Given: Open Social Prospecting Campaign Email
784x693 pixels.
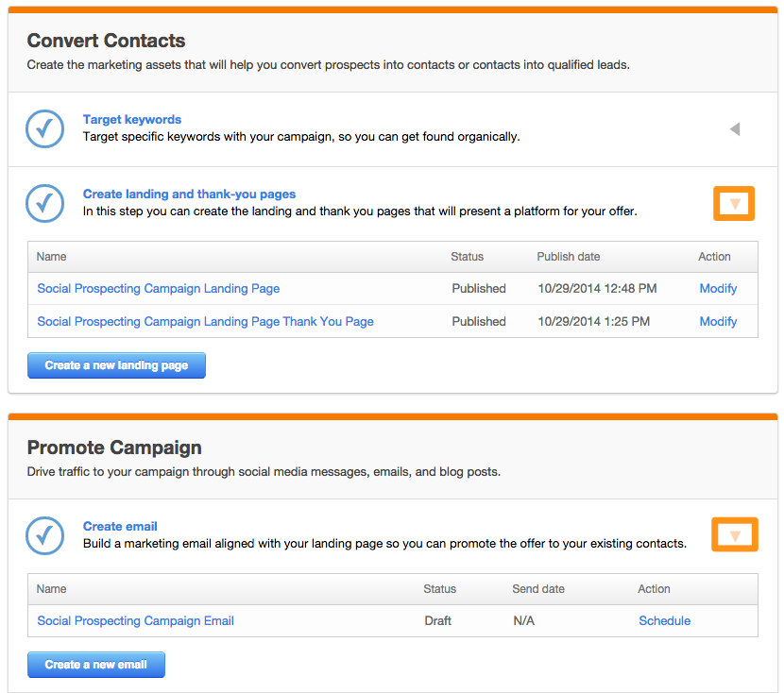Looking at the screenshot, I should pyautogui.click(x=135, y=621).
